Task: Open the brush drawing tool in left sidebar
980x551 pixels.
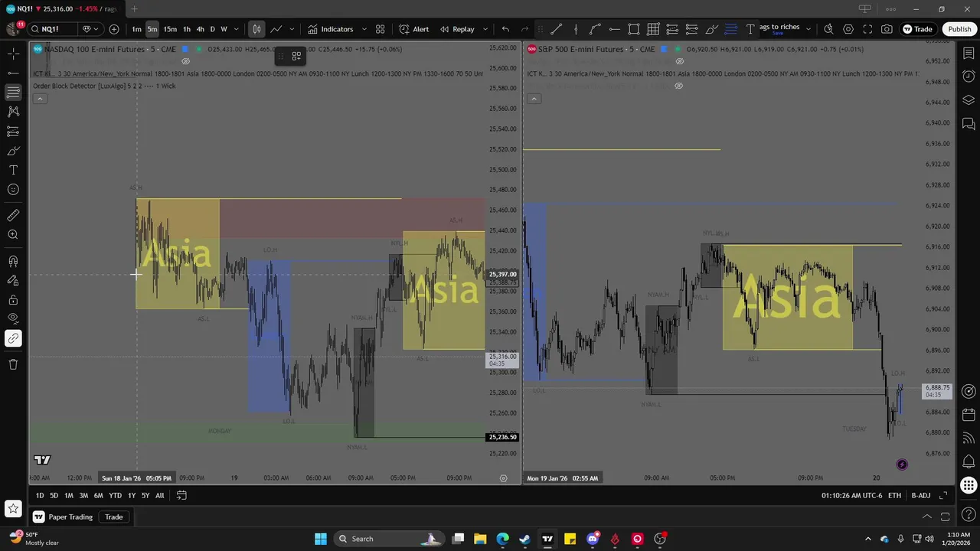Action: [13, 151]
